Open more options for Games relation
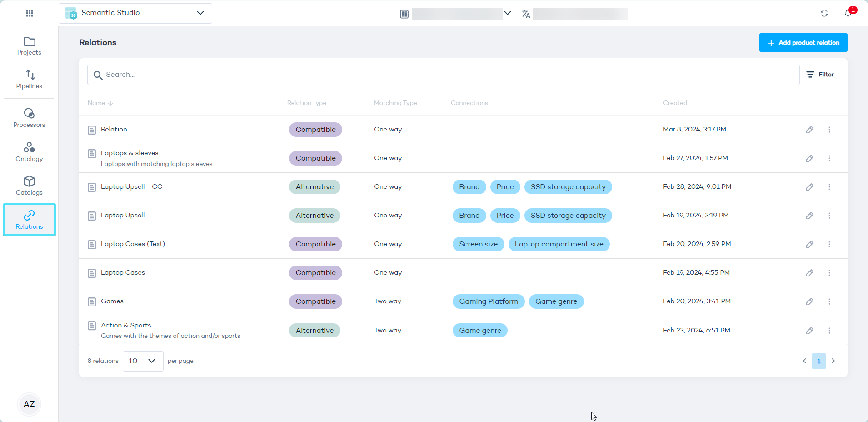The height and width of the screenshot is (422, 868). click(x=829, y=301)
